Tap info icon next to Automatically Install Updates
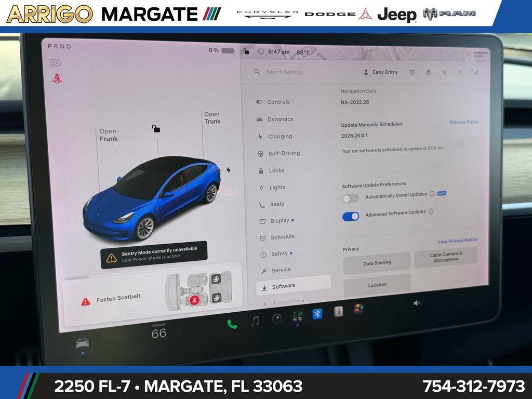The width and height of the screenshot is (532, 399). (432, 194)
